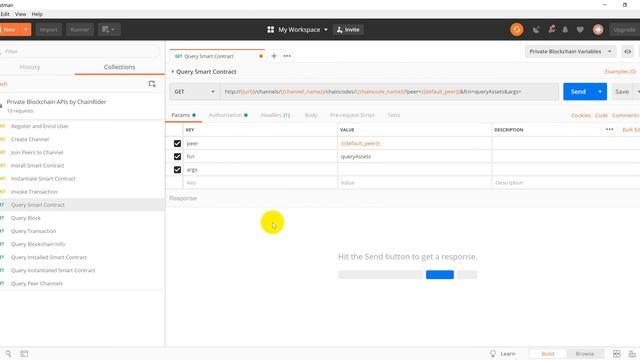This screenshot has width=640, height=360.
Task: Click the blue Send button
Action: pos(578,91)
